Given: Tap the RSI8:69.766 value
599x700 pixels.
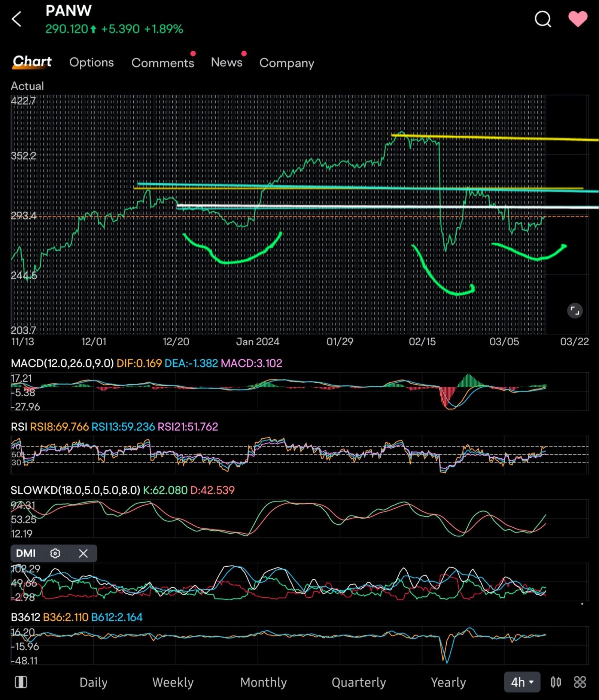Looking at the screenshot, I should (x=59, y=427).
